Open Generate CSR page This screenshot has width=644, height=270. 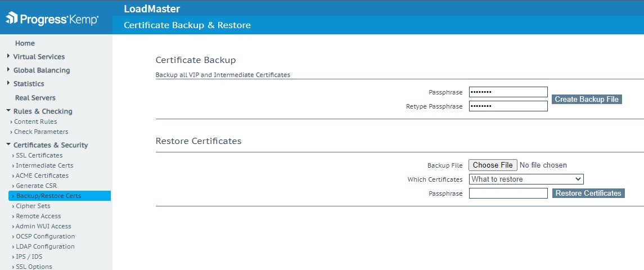click(x=36, y=186)
